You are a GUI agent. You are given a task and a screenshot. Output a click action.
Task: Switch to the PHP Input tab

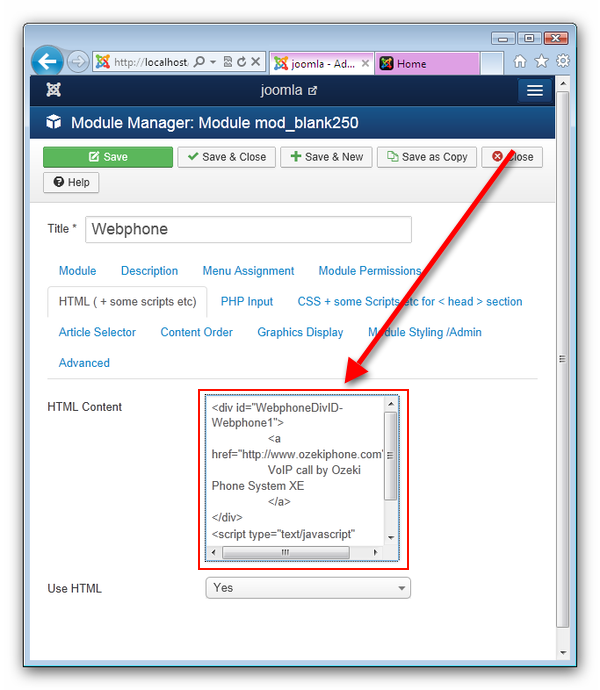pos(246,301)
